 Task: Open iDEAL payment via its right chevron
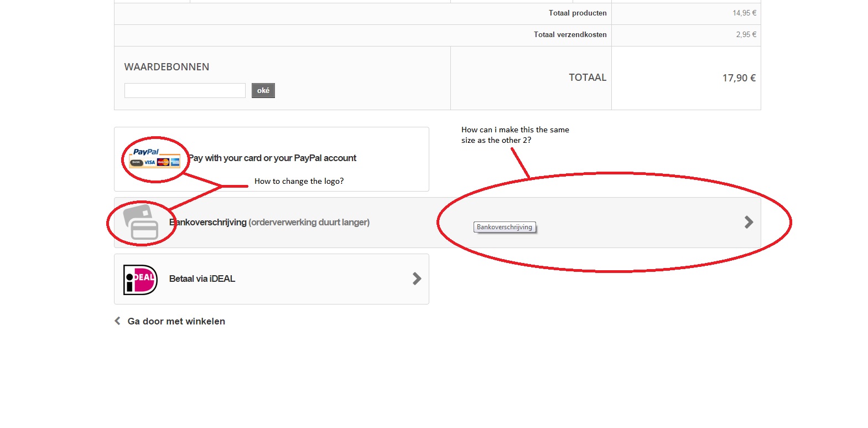tap(417, 279)
